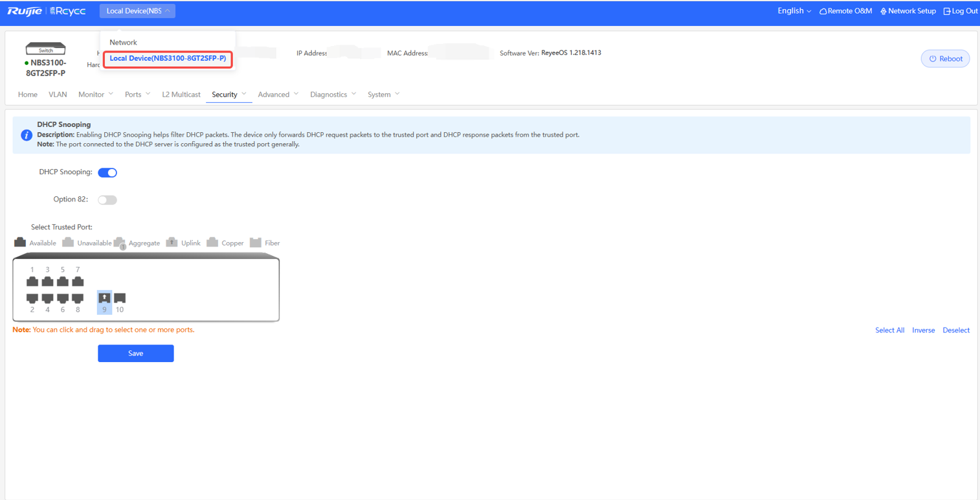This screenshot has width=980, height=500.
Task: Open the English language dropdown
Action: tap(794, 11)
